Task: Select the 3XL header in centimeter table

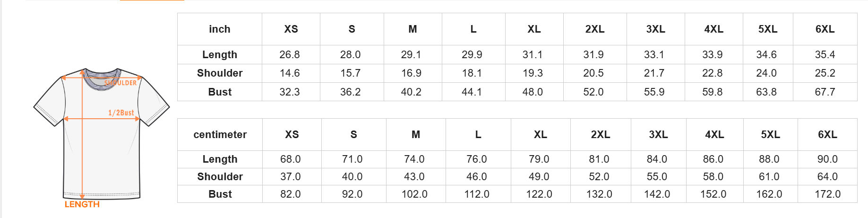Action: (x=658, y=135)
